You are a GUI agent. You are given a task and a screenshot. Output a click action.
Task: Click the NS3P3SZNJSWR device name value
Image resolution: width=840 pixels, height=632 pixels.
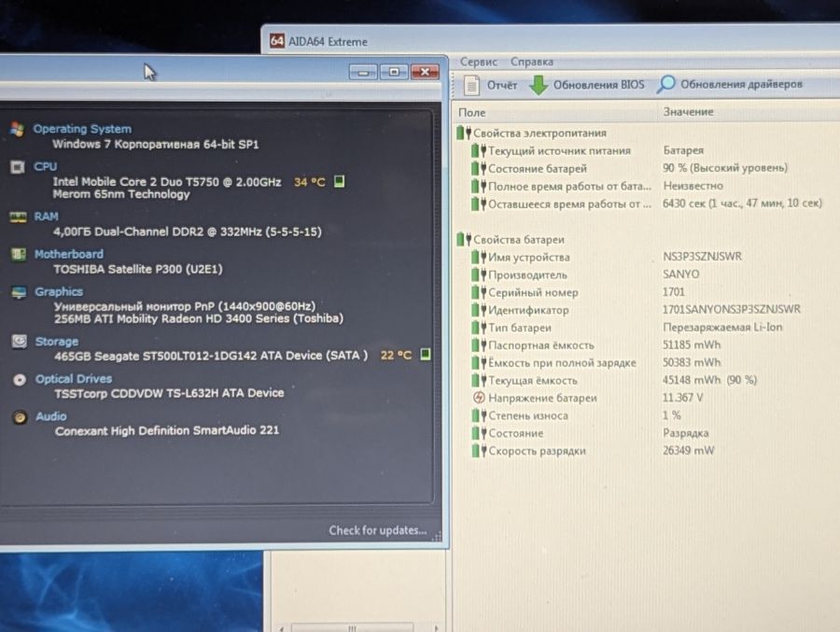pyautogui.click(x=702, y=256)
